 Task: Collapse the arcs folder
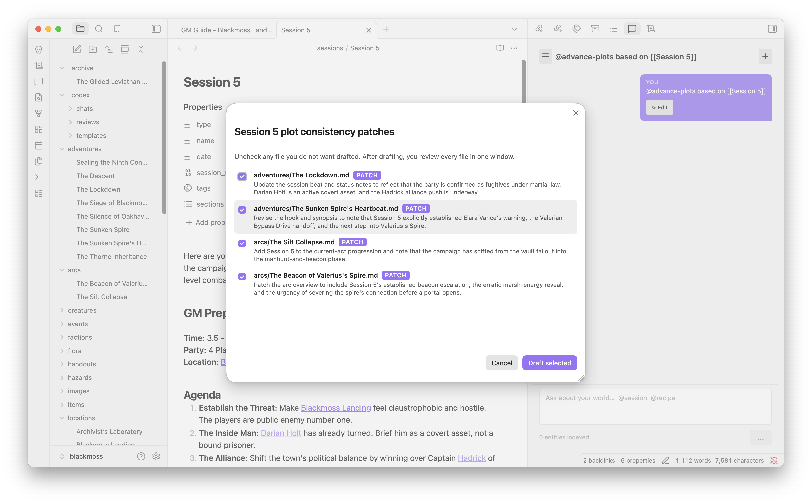tap(62, 270)
